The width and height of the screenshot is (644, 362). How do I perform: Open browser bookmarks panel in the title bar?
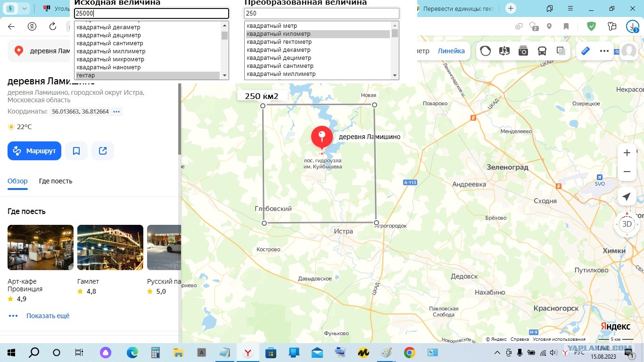(550, 8)
